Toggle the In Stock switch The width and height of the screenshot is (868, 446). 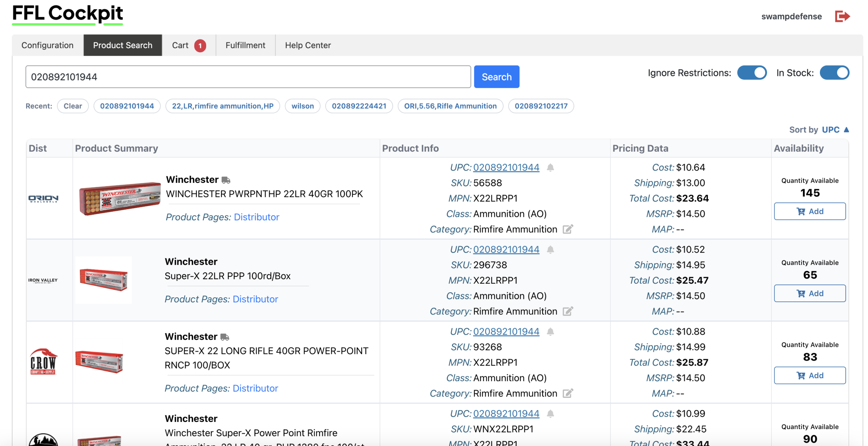pyautogui.click(x=834, y=73)
